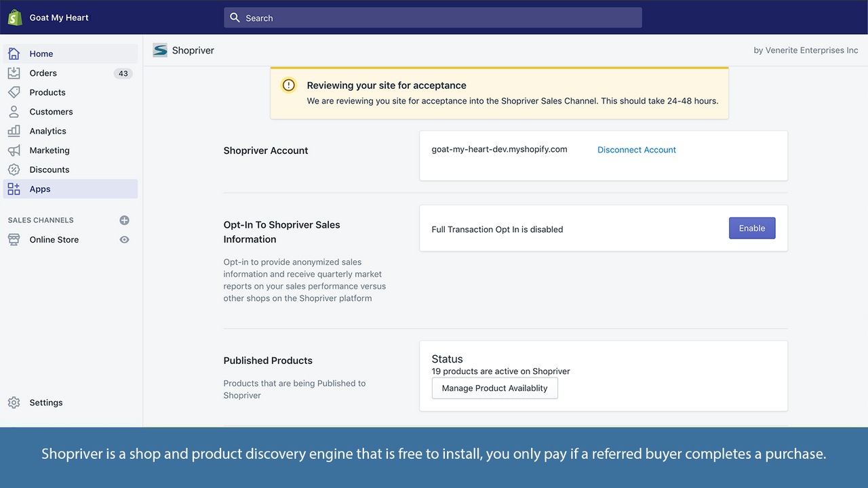Image resolution: width=868 pixels, height=488 pixels.
Task: Click the Products tag icon
Action: [x=14, y=92]
